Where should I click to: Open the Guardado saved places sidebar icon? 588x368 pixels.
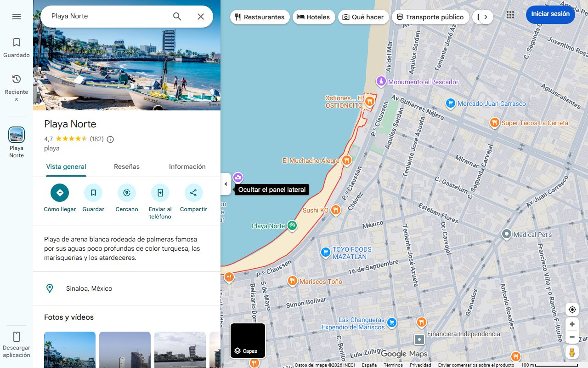17,42
